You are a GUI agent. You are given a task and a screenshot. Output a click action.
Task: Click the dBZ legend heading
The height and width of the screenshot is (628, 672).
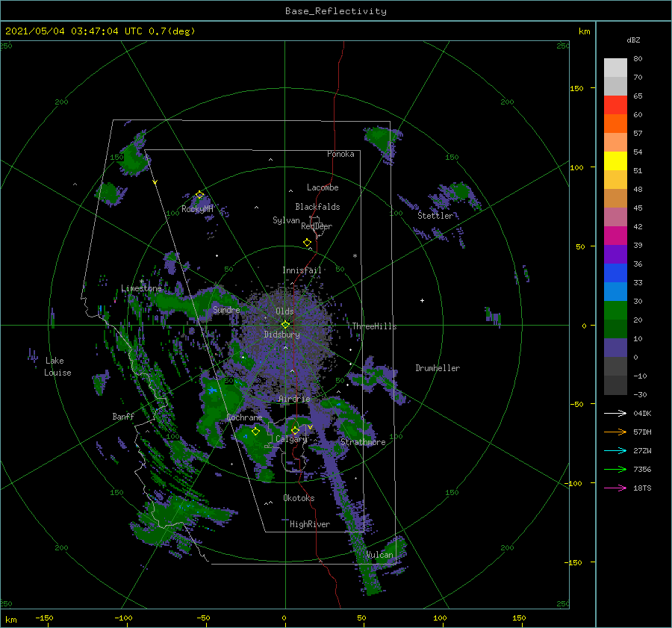pyautogui.click(x=633, y=40)
